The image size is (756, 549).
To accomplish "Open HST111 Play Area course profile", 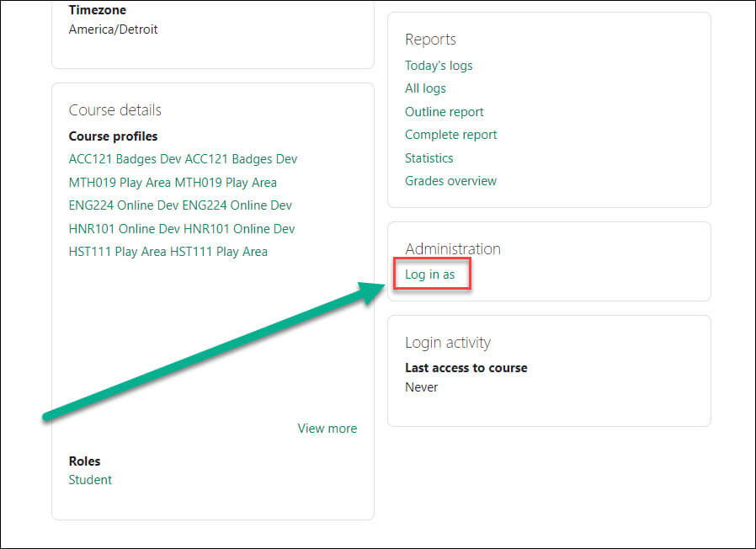I will [168, 252].
